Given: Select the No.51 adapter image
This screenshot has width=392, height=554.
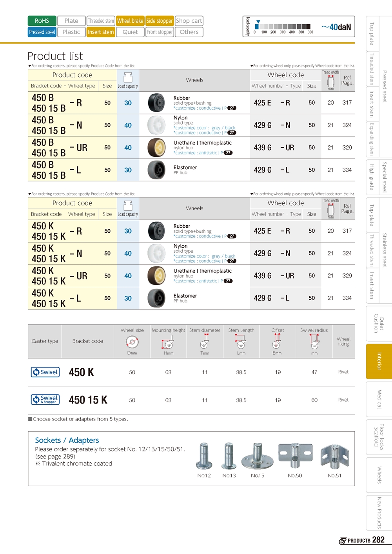Looking at the screenshot, I should [334, 456].
